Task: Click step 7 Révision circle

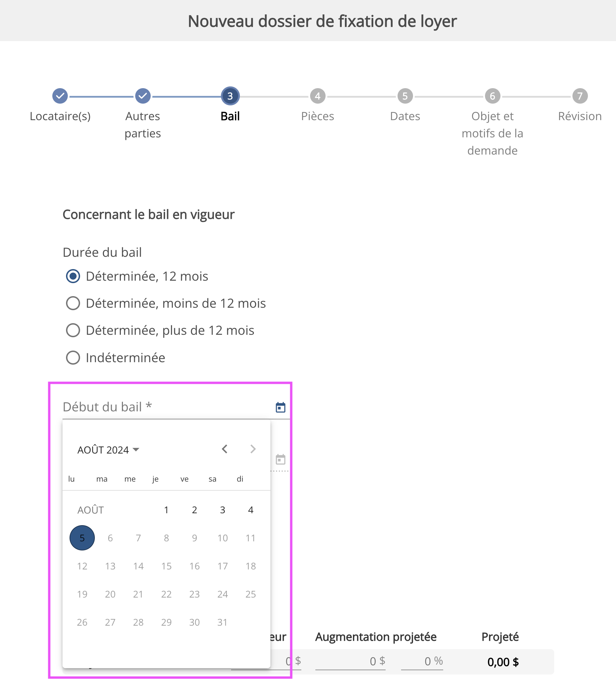Action: (580, 96)
